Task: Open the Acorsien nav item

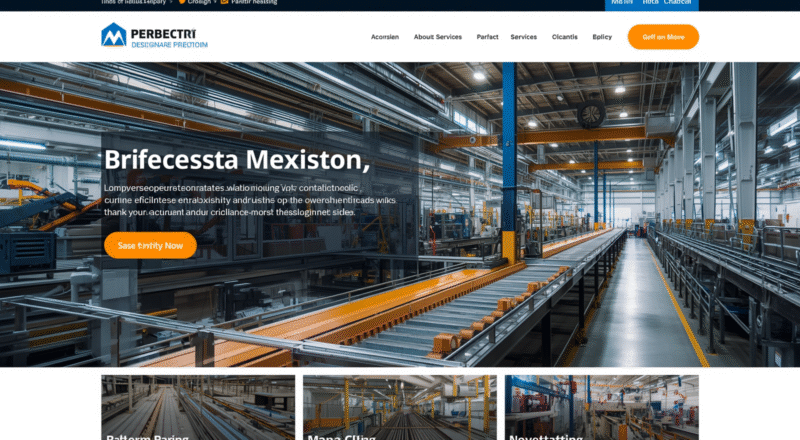Action: (385, 37)
